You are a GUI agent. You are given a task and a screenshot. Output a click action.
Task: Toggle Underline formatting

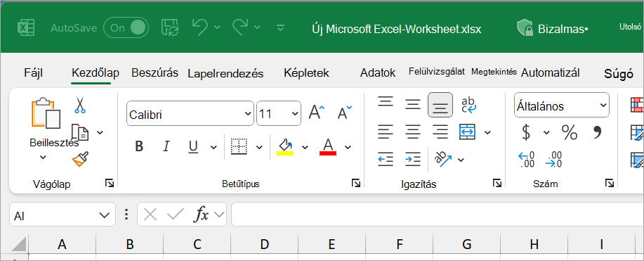(x=193, y=146)
